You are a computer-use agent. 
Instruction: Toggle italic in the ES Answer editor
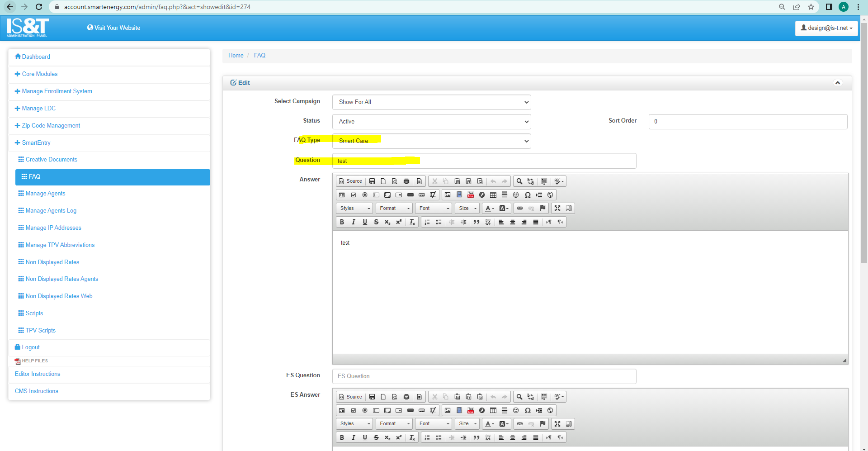pos(354,438)
